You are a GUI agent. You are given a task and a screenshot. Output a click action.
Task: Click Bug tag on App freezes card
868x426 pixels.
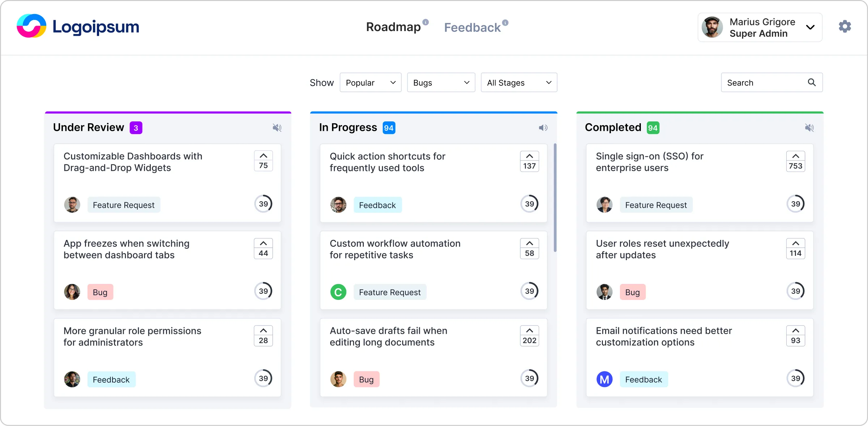pyautogui.click(x=100, y=292)
